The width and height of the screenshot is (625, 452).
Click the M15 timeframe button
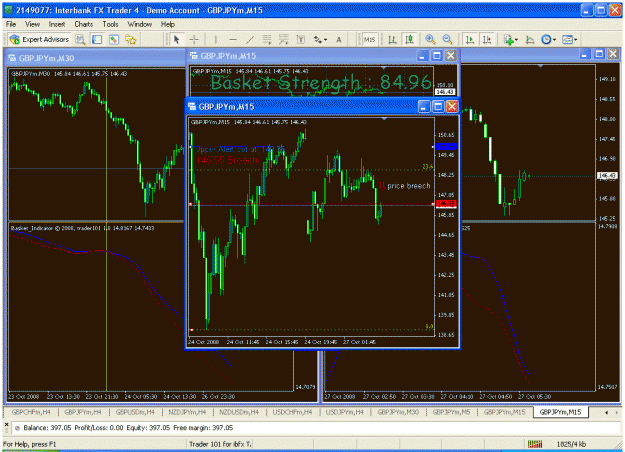(369, 39)
